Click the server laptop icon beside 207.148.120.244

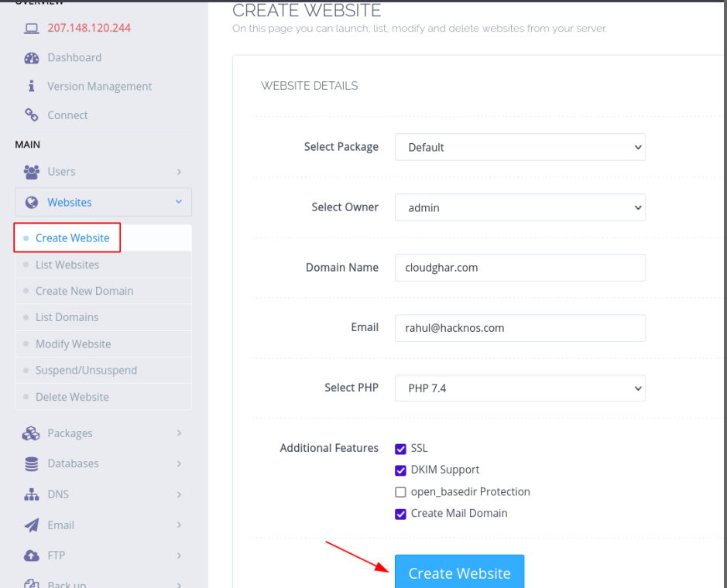point(32,29)
